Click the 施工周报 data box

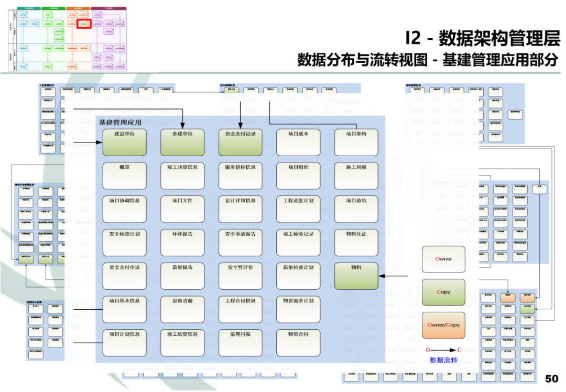pos(356,176)
